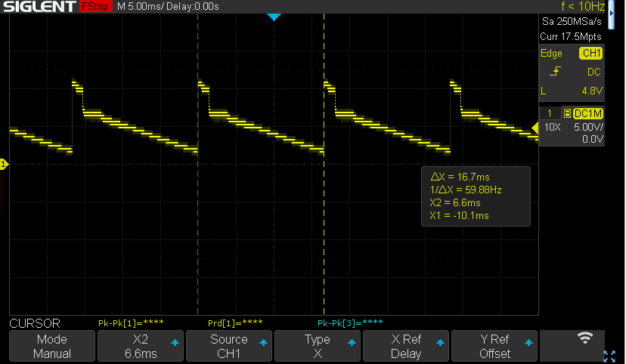This screenshot has height=364, width=626.
Task: Click the DC trigger coupling label
Action: 593,72
